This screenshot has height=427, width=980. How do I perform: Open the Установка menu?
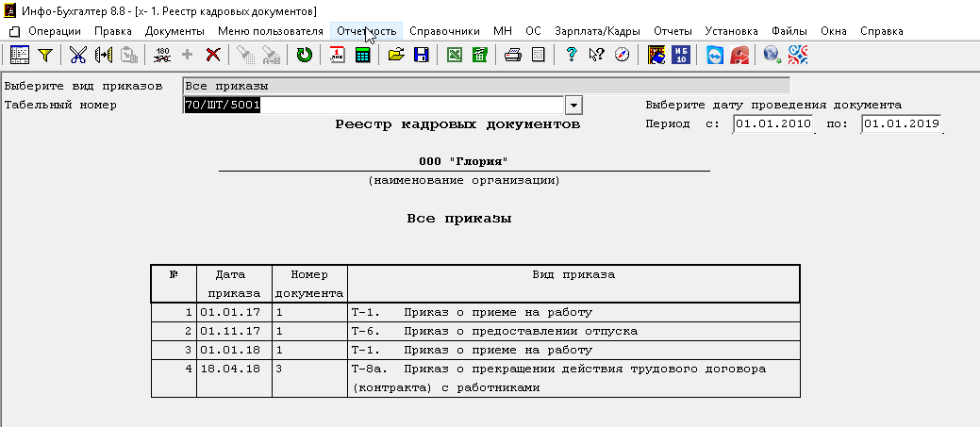pos(731,31)
